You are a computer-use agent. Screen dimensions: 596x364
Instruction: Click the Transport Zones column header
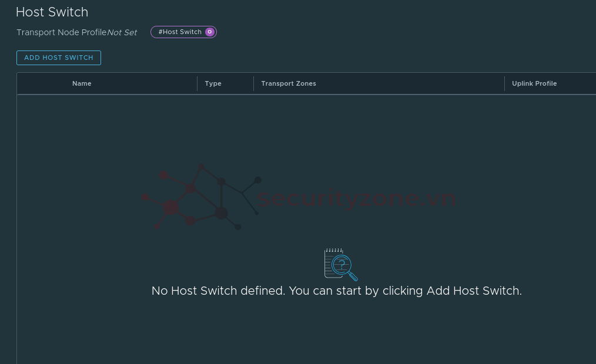(x=289, y=83)
